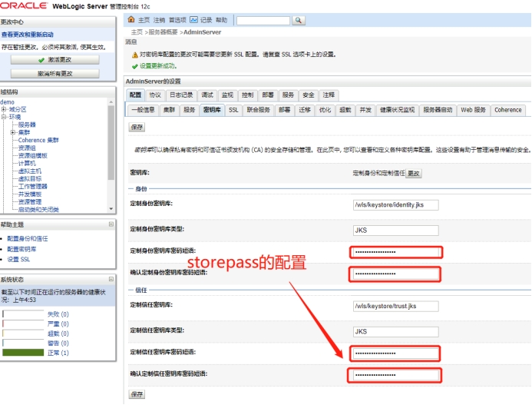
Task: Select the 迁移 sub-tab
Action: [x=305, y=110]
